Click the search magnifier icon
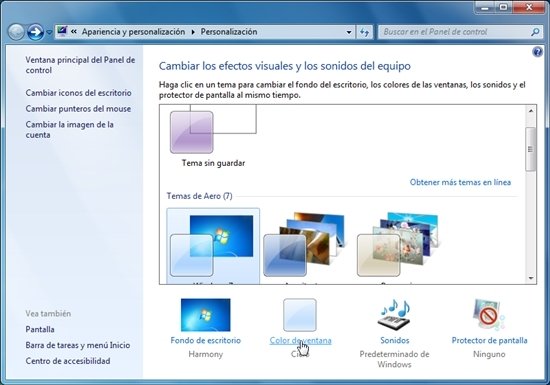 (535, 32)
